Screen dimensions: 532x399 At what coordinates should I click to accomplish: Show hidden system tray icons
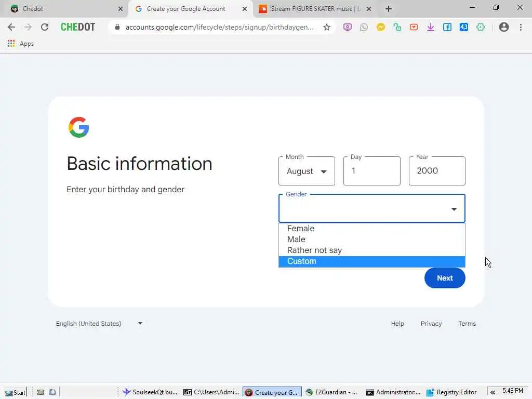tap(493, 392)
